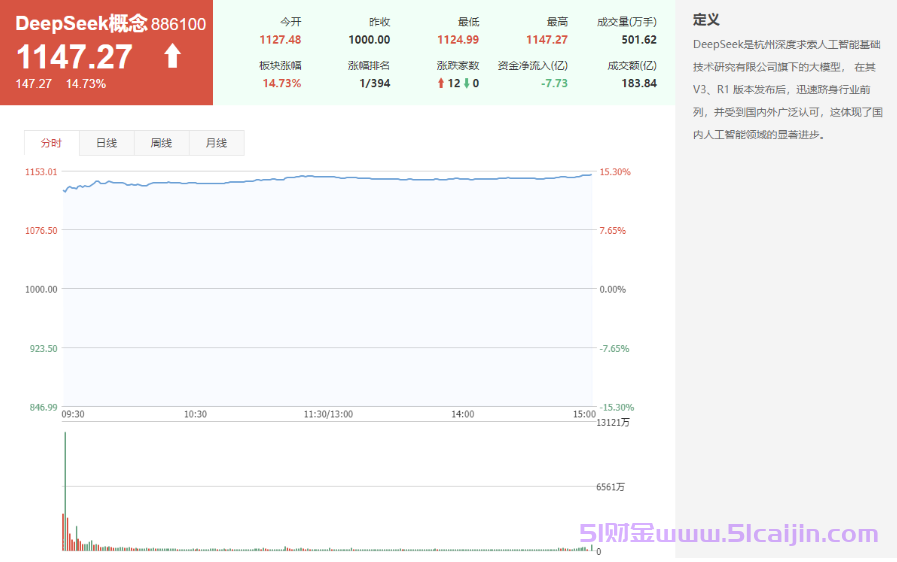Click the DeepSeek概念 title
Image resolution: width=897 pixels, height=562 pixels.
coord(81,23)
